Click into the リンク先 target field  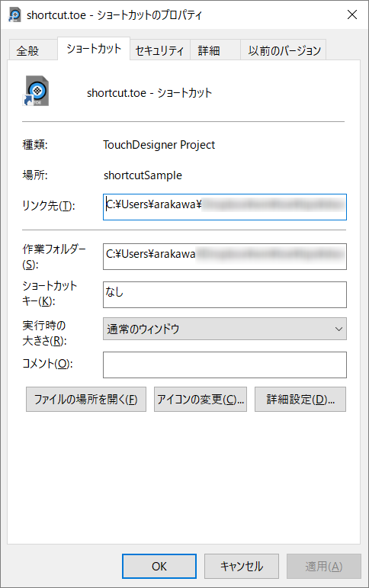point(225,207)
